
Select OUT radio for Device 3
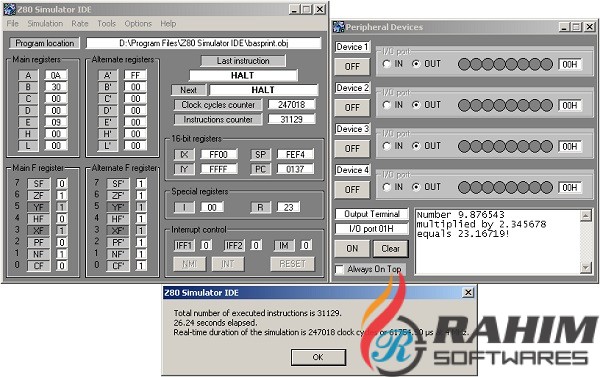(416, 146)
